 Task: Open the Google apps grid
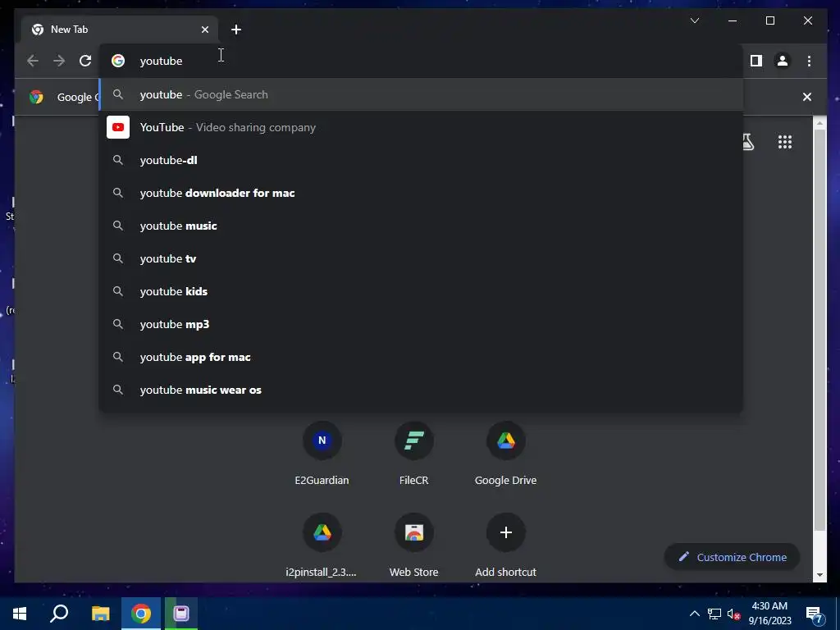[x=785, y=142]
